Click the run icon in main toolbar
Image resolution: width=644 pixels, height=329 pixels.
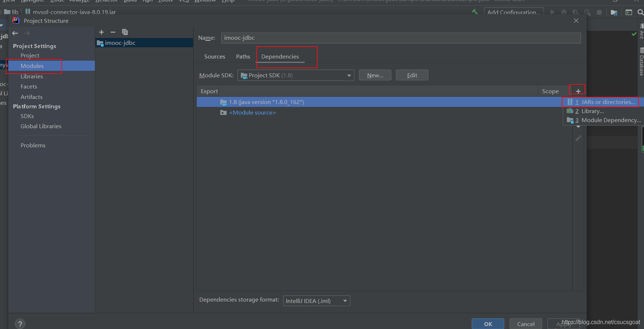552,12
